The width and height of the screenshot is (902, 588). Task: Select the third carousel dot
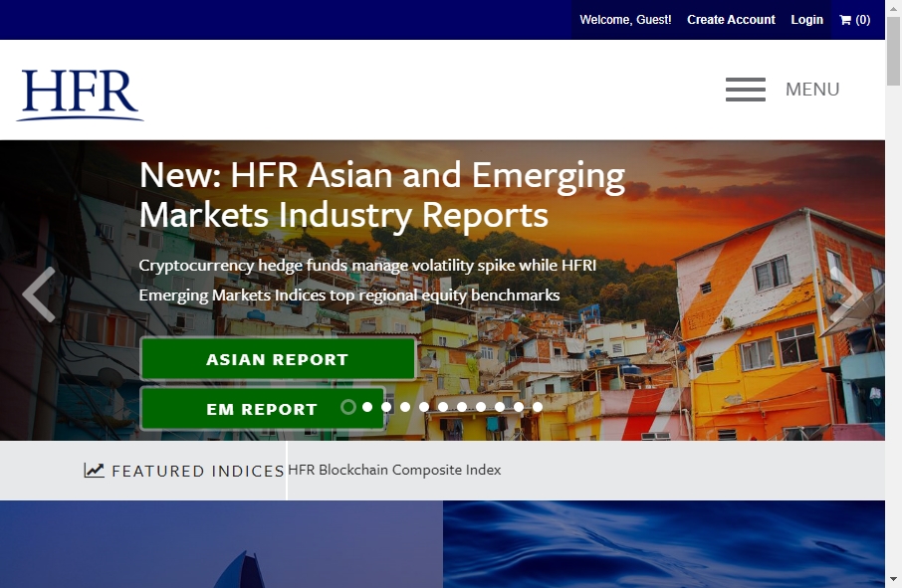(386, 407)
